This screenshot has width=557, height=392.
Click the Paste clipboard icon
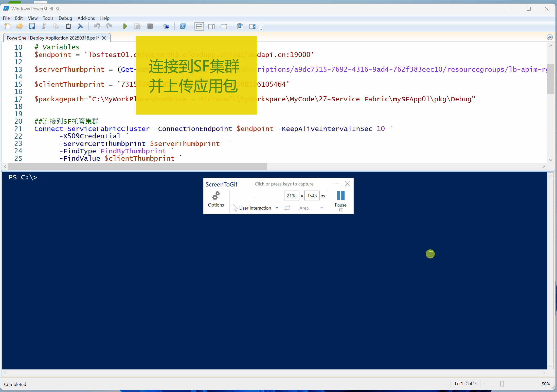click(x=68, y=26)
